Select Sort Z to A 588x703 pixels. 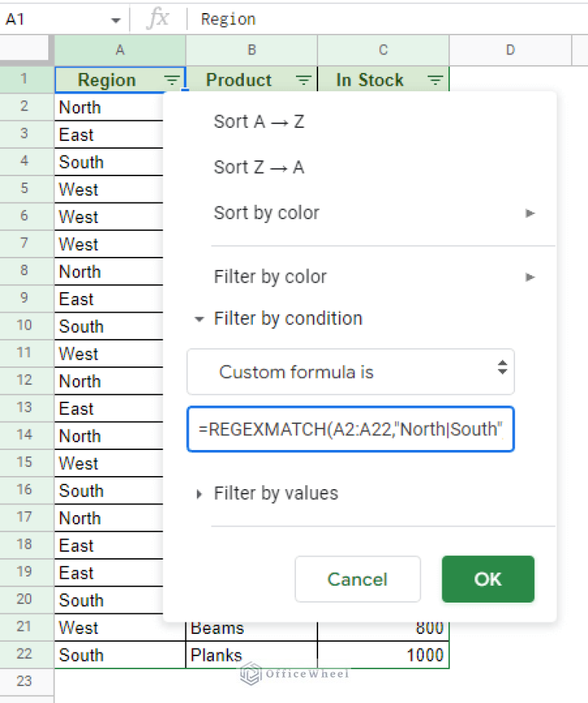coord(259,167)
